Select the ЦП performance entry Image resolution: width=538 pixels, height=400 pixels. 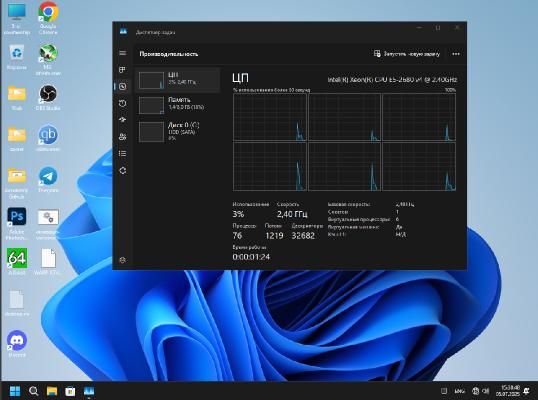point(177,80)
